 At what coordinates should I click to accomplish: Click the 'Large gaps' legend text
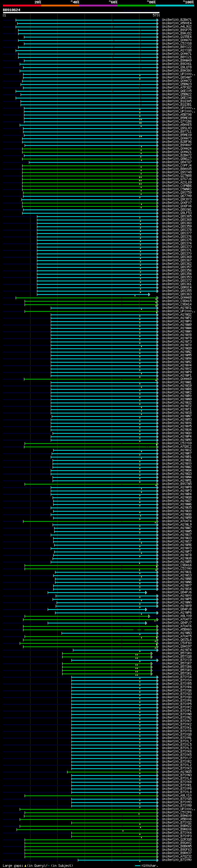point(13,866)
